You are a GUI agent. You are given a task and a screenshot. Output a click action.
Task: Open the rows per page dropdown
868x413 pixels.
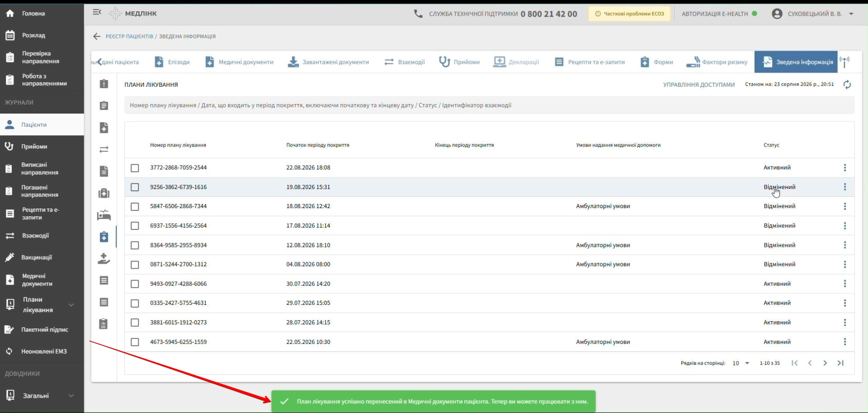tap(741, 363)
